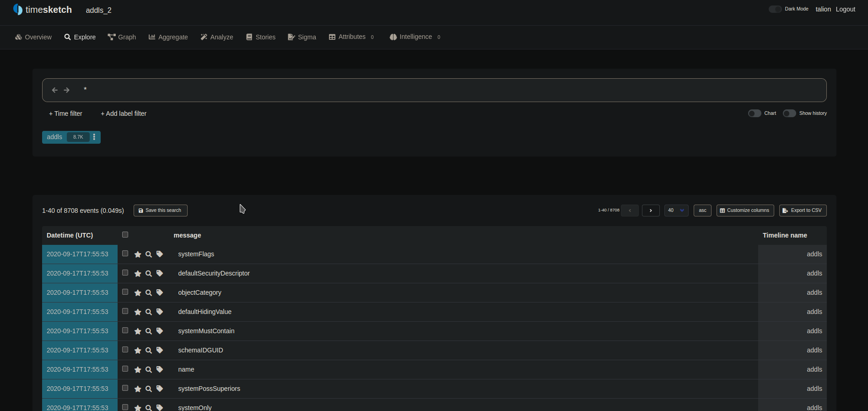Enable Dark Mode toggle
Image resolution: width=868 pixels, height=411 pixels.
[775, 9]
